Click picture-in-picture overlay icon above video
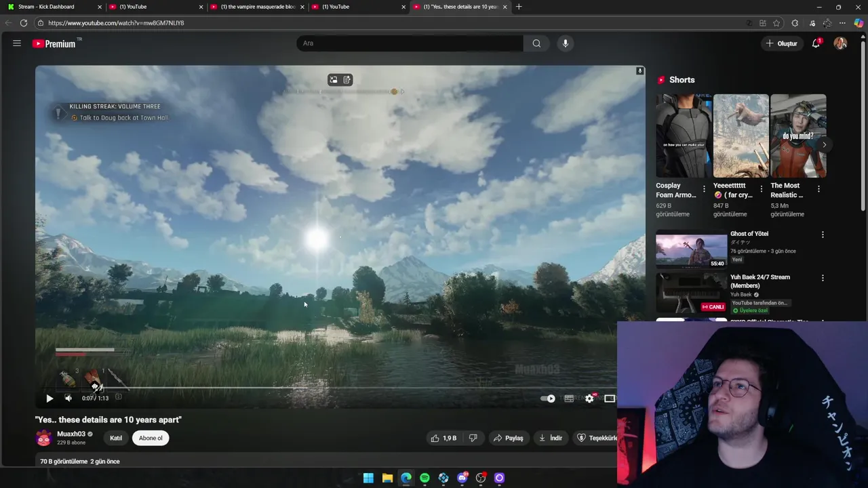The height and width of the screenshot is (488, 868). [333, 80]
